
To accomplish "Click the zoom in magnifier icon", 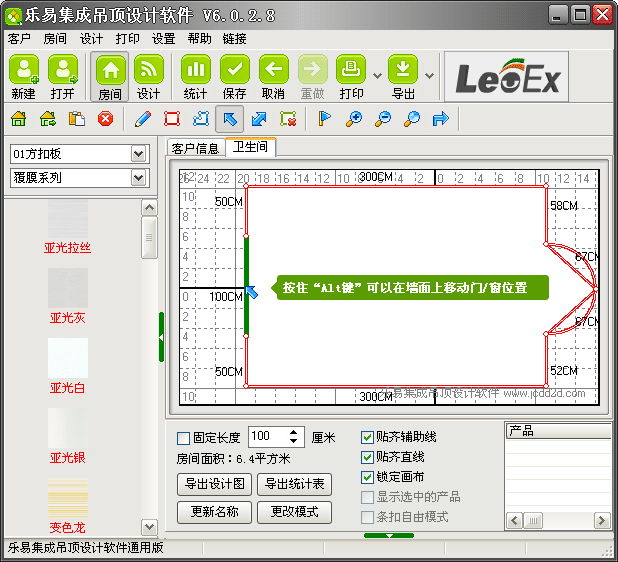I will tap(353, 119).
